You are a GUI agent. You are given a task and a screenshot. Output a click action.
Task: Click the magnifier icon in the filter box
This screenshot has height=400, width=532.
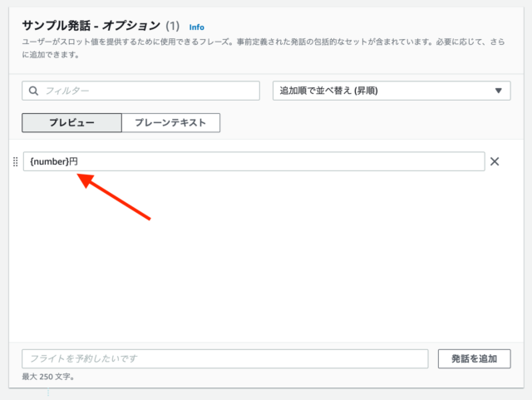click(33, 91)
